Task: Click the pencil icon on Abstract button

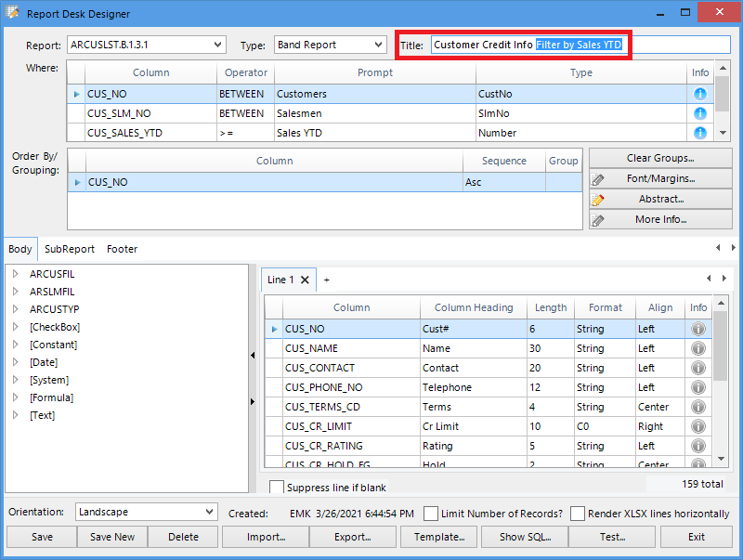Action: (x=598, y=200)
